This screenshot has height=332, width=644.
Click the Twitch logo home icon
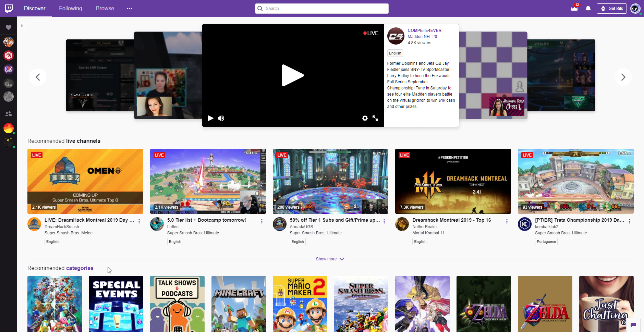tap(9, 8)
